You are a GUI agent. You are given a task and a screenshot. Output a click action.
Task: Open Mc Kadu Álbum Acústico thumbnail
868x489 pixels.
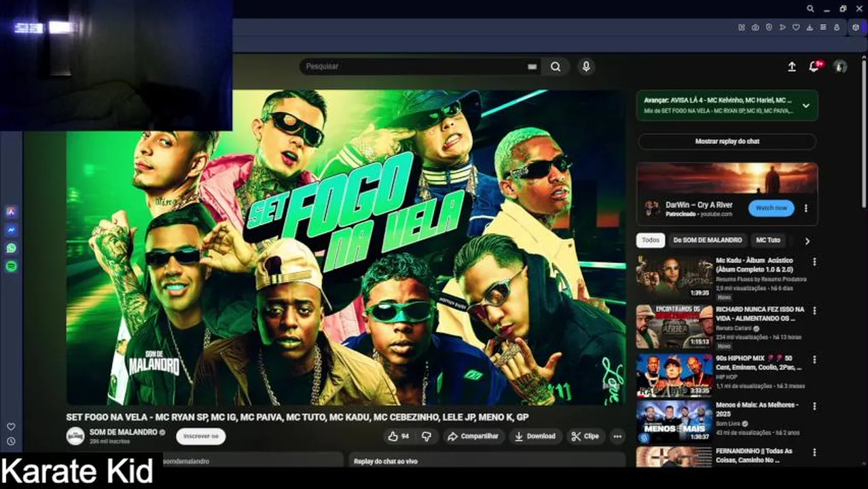[x=674, y=277]
